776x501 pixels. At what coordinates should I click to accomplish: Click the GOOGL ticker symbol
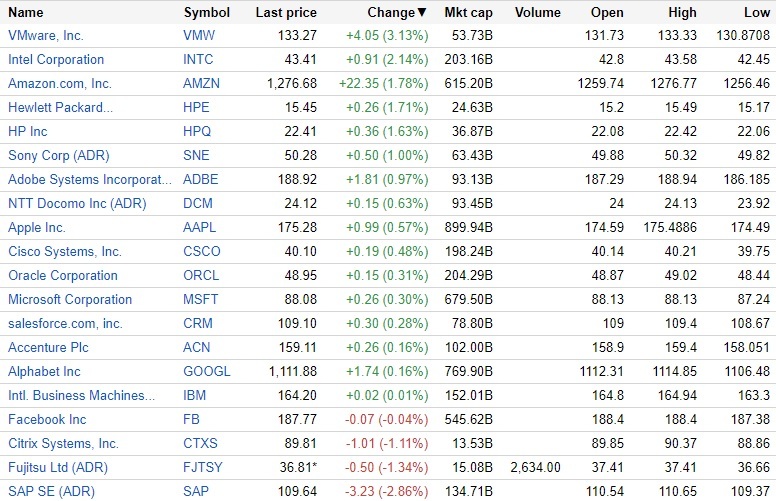coord(206,371)
